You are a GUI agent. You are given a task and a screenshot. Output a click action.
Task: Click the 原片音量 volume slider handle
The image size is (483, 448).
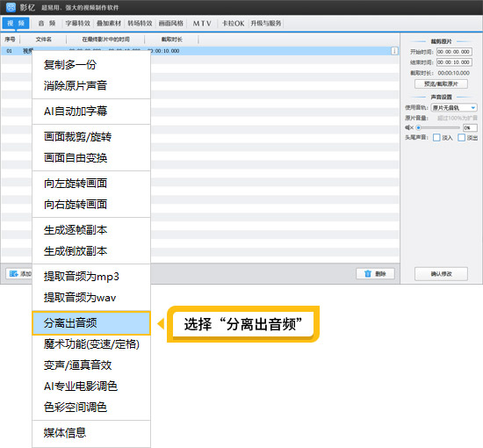tap(418, 127)
